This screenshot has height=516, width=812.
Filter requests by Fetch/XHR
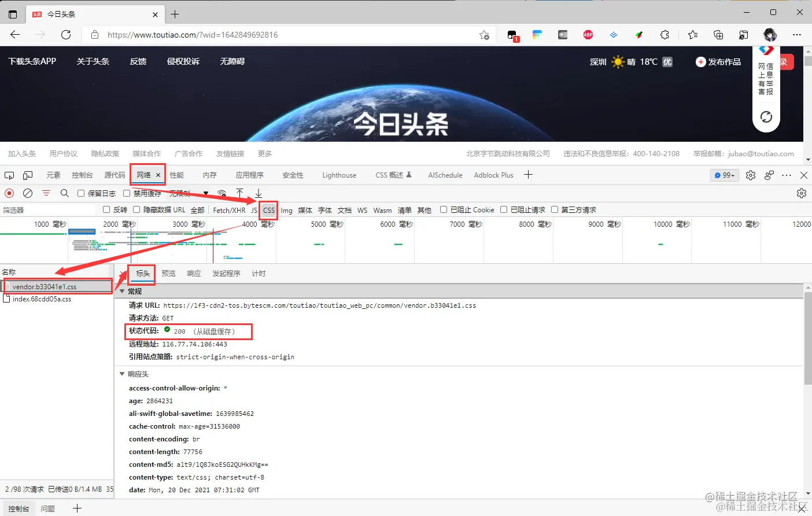click(229, 210)
